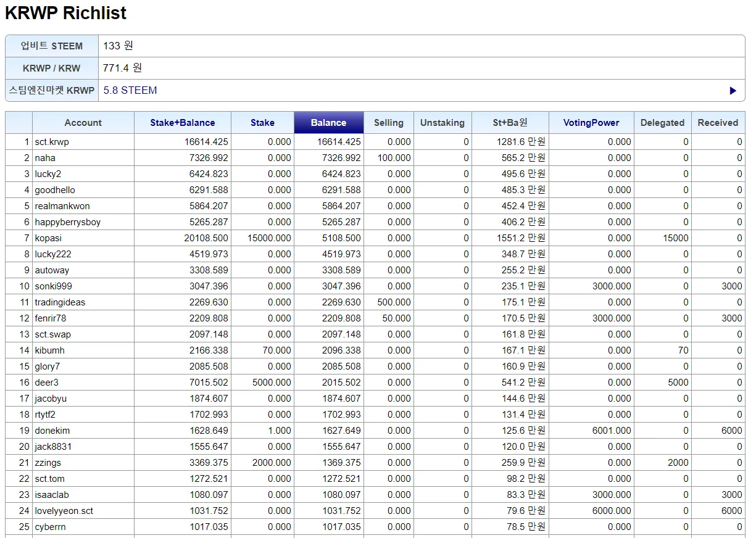Click the Account column header
The image size is (756, 538).
tap(83, 123)
